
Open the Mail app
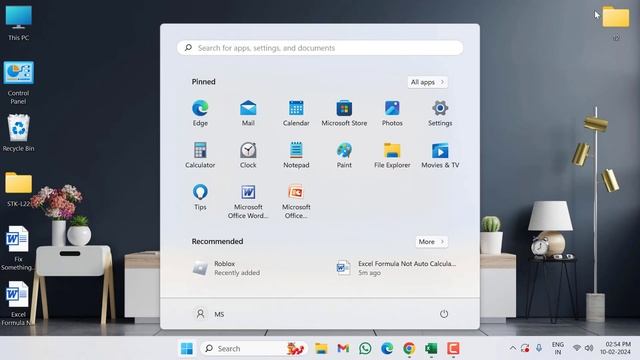pos(248,113)
